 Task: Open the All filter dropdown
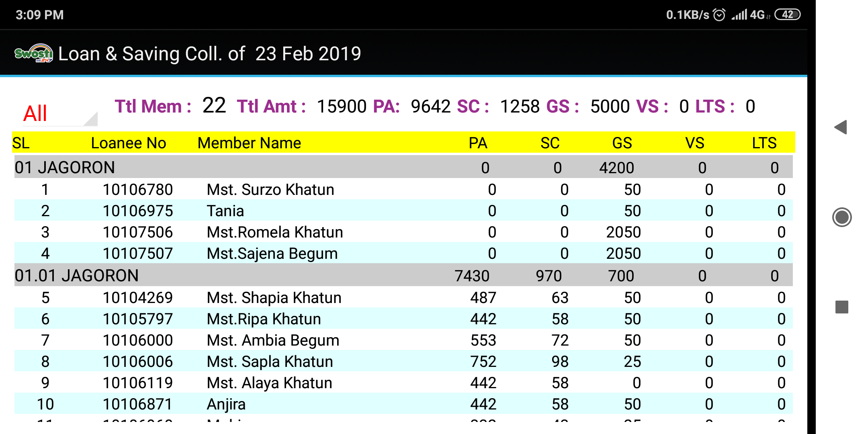tap(56, 114)
